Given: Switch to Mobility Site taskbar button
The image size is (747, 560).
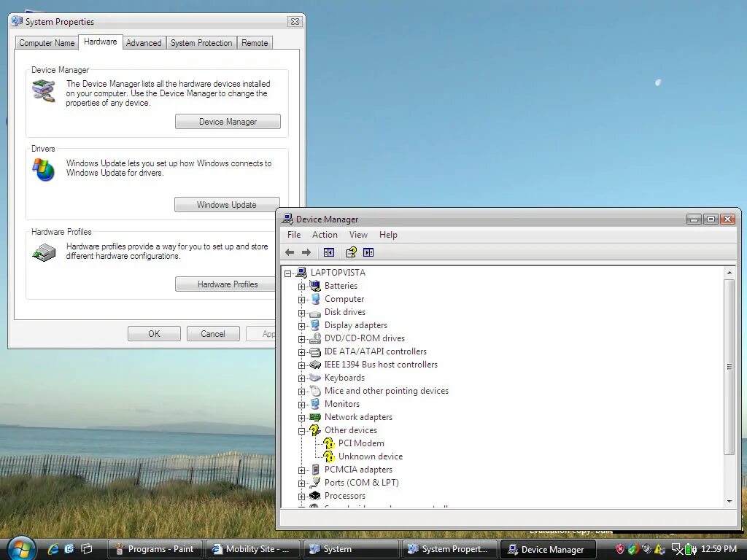Looking at the screenshot, I should point(252,549).
